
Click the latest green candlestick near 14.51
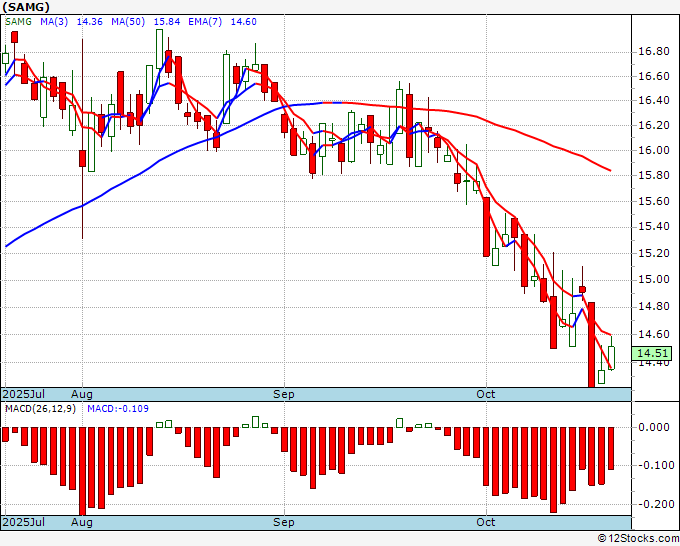[611, 358]
